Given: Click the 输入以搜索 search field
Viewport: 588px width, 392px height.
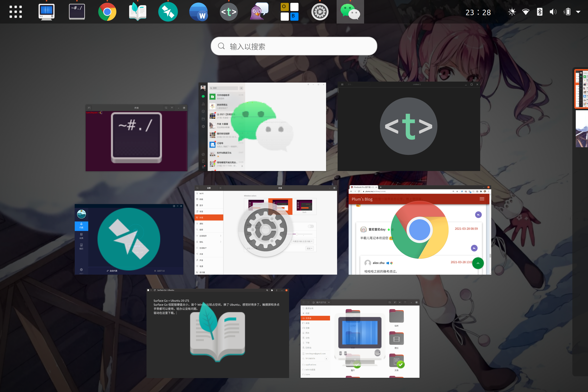Looking at the screenshot, I should [294, 46].
